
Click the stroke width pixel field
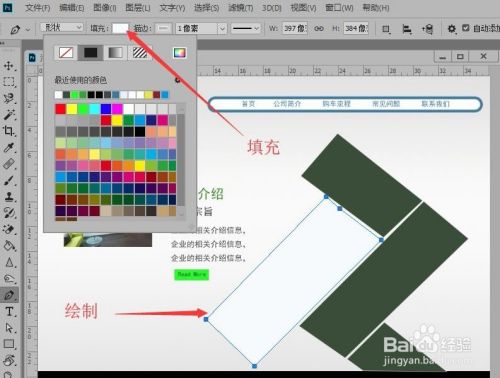click(x=197, y=29)
